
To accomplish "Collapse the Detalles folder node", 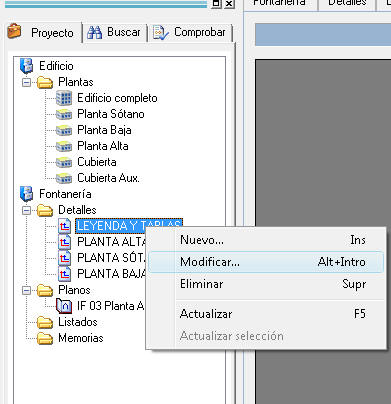I will pyautogui.click(x=26, y=210).
